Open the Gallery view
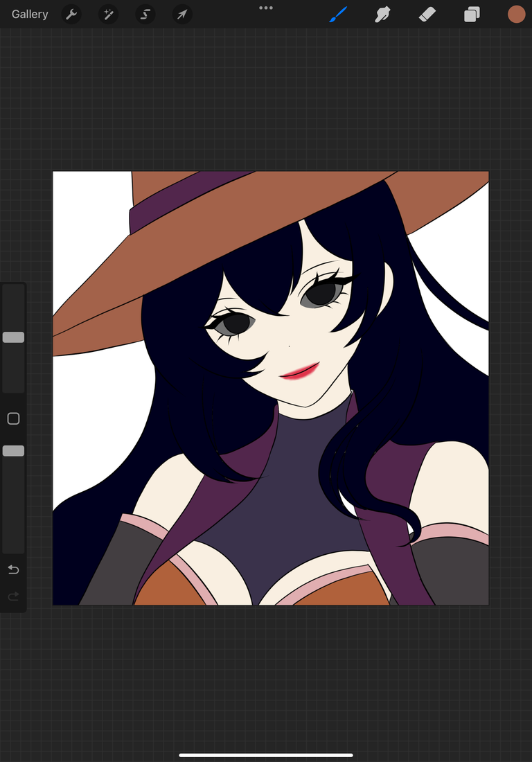Viewport: 532px width, 762px height. click(x=30, y=14)
